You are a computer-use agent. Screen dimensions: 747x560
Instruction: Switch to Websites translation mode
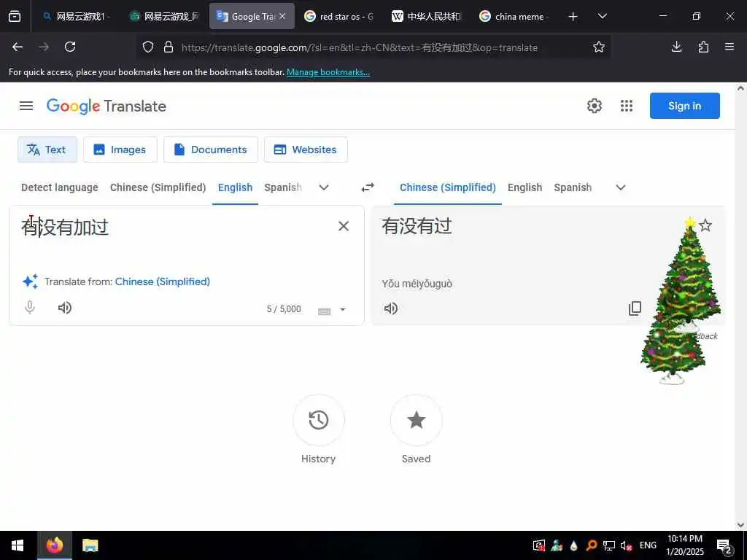306,149
